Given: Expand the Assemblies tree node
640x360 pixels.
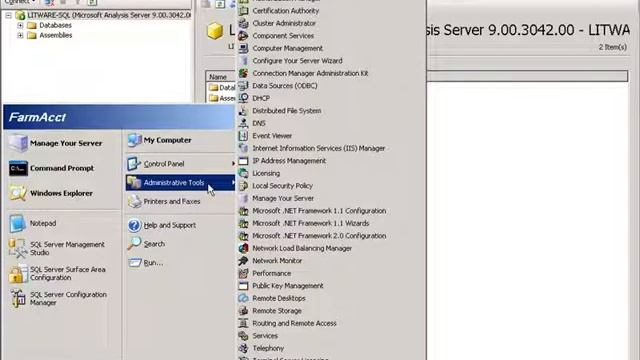Looking at the screenshot, I should coord(20,36).
